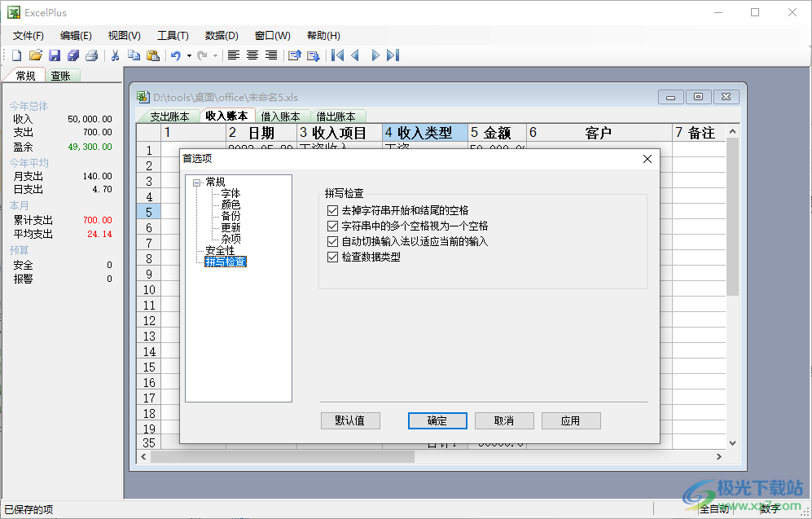Open the 工具(T) menu
Screen dimensions: 812x519
(x=173, y=36)
